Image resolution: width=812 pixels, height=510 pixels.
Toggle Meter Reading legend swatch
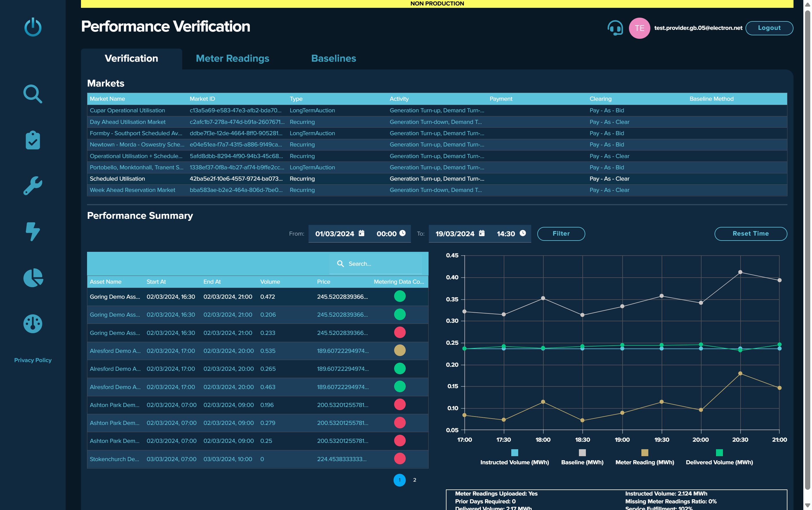(x=645, y=453)
